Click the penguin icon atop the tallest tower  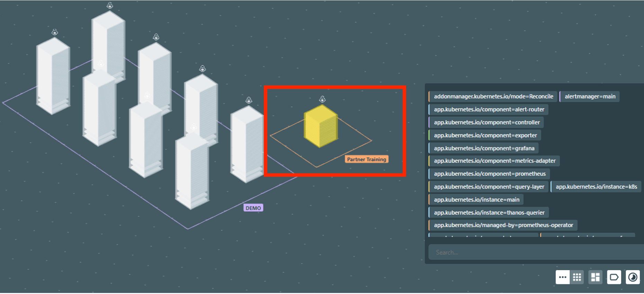[110, 6]
